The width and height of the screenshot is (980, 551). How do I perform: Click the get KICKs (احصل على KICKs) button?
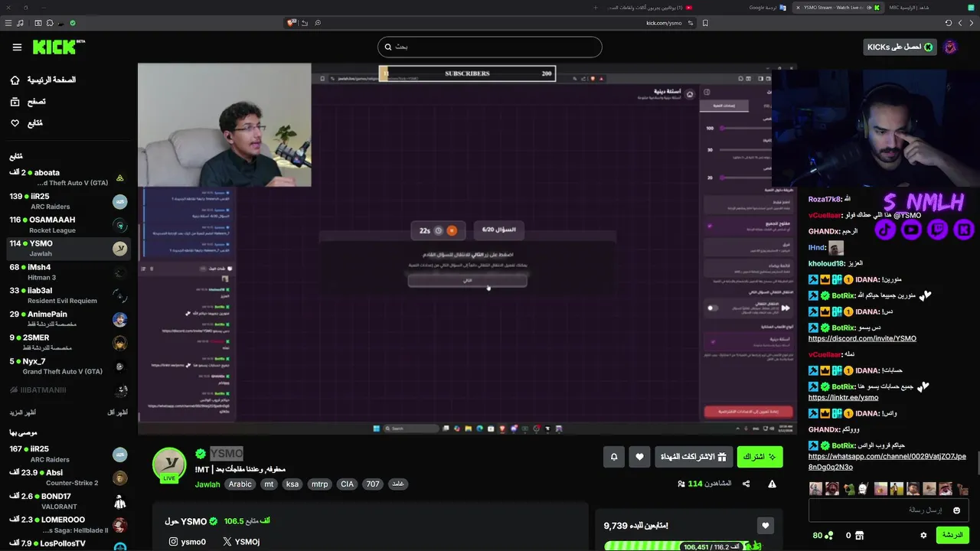900,47
